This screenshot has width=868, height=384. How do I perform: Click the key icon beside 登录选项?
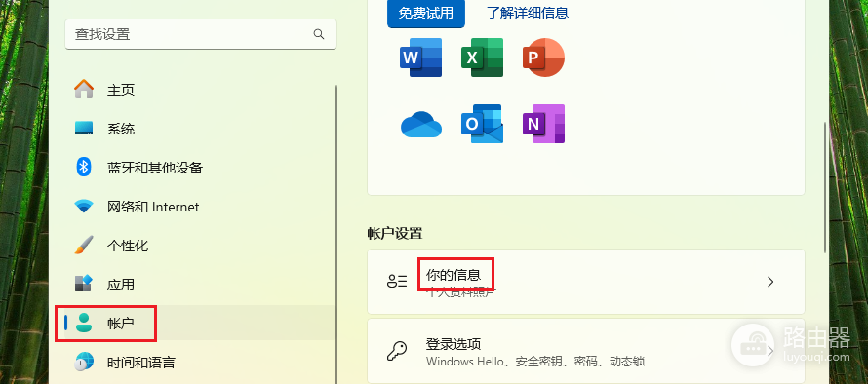[x=396, y=350]
